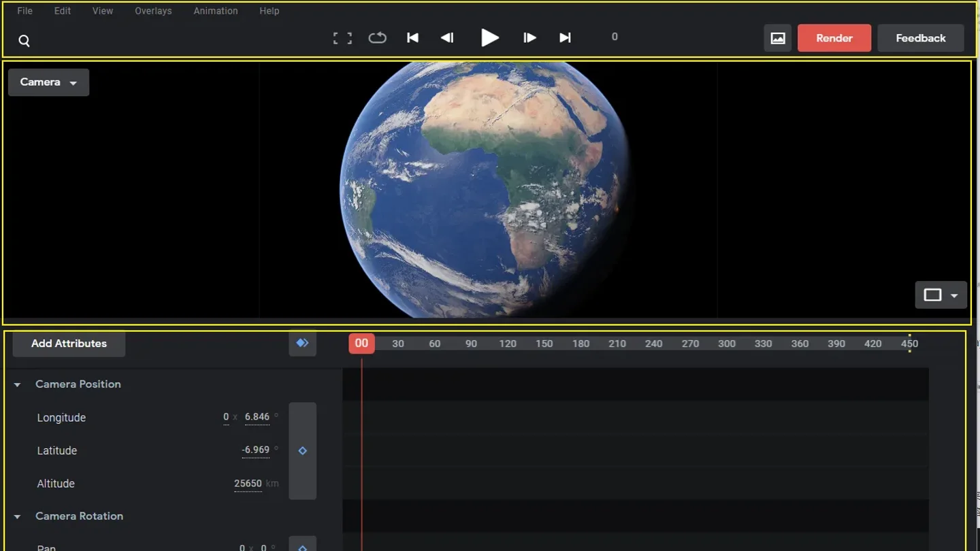Open the search magnifier icon
The width and height of the screenshot is (980, 551).
coord(24,41)
